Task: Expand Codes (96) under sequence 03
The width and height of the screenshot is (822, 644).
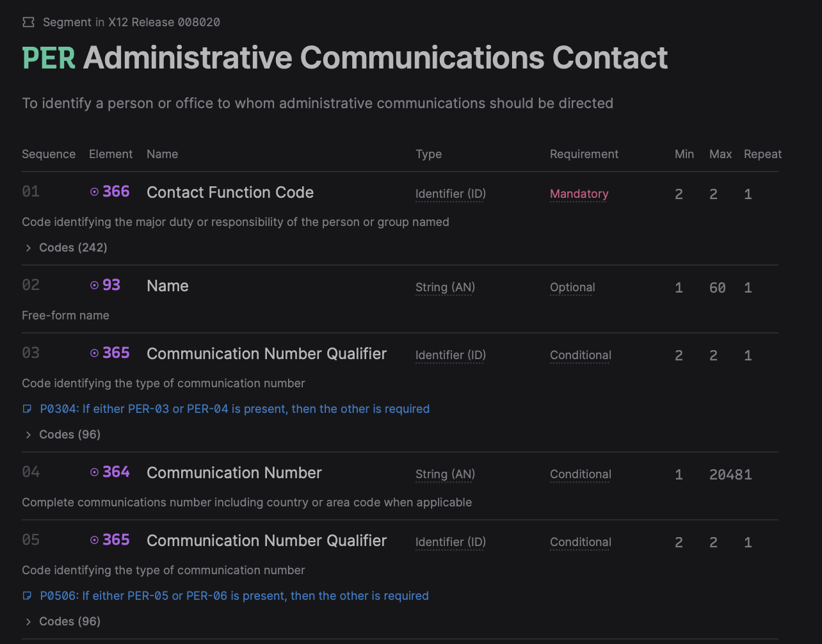Action: click(62, 434)
